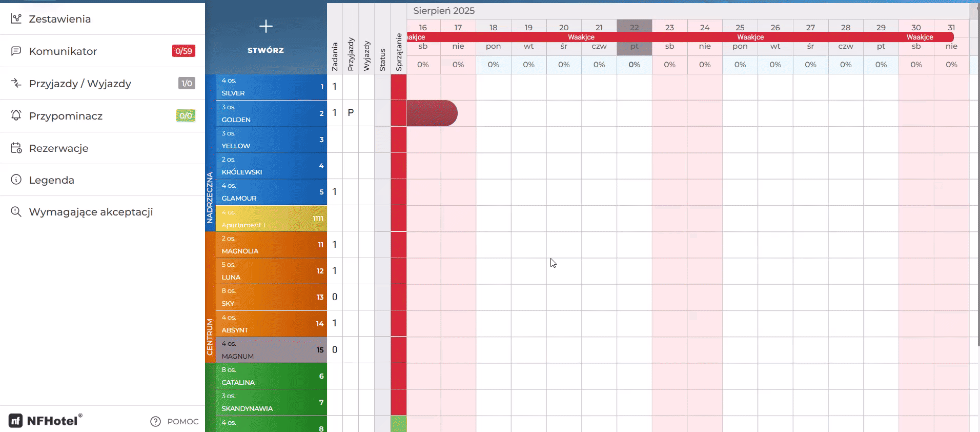This screenshot has height=432, width=980.
Task: Click the Waakcje event bar above day 20
Action: [x=581, y=37]
